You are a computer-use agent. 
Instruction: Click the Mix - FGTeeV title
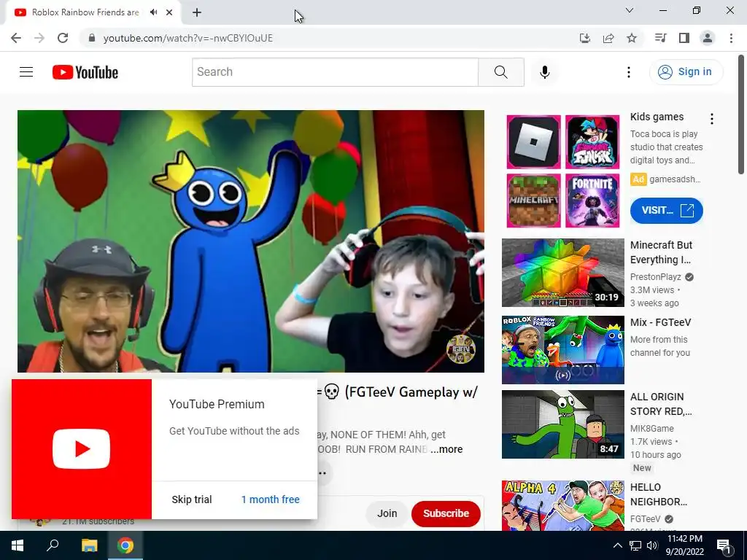click(660, 322)
